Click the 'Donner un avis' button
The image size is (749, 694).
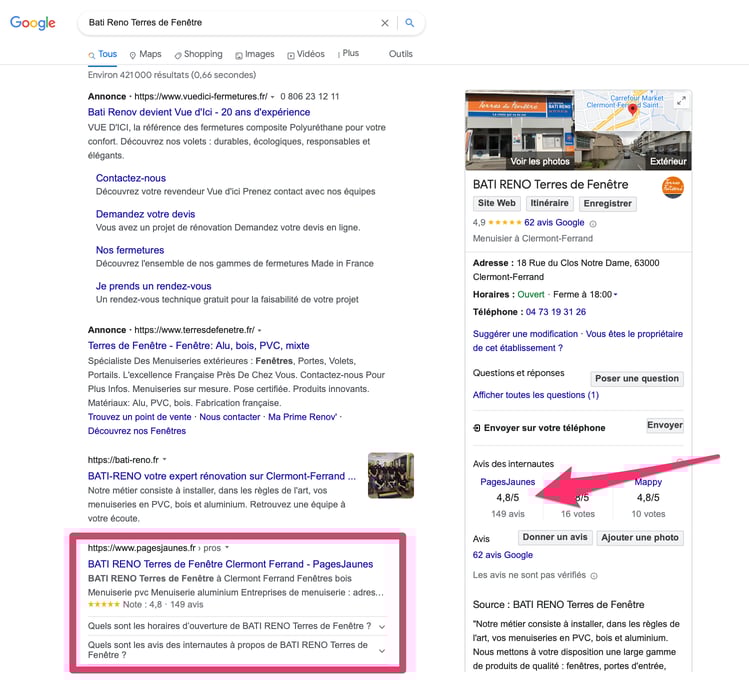tap(554, 538)
